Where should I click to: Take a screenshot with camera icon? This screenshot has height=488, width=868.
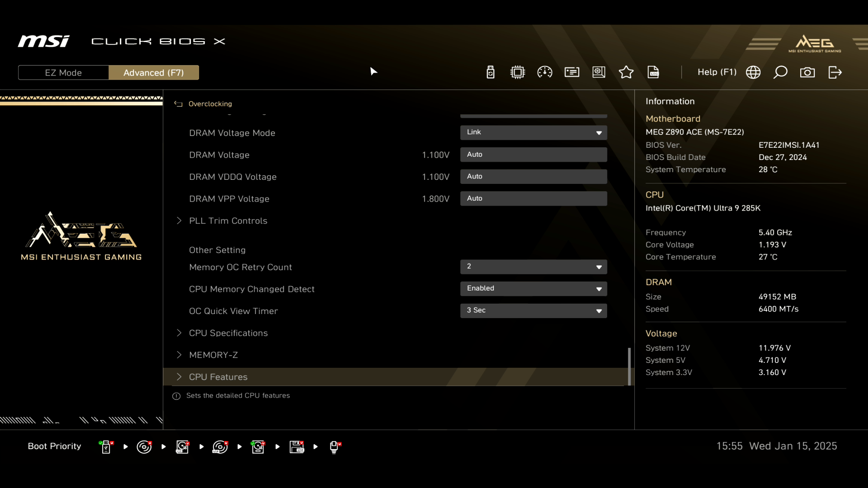pyautogui.click(x=807, y=72)
